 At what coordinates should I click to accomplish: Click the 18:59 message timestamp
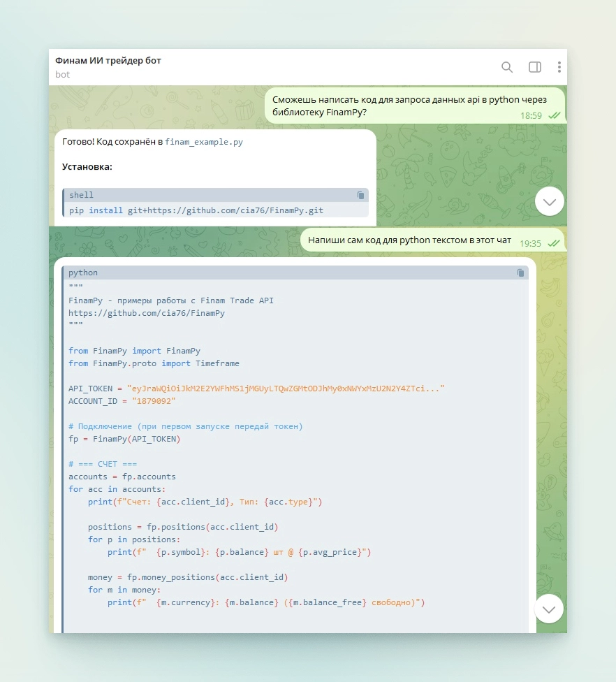tap(531, 116)
